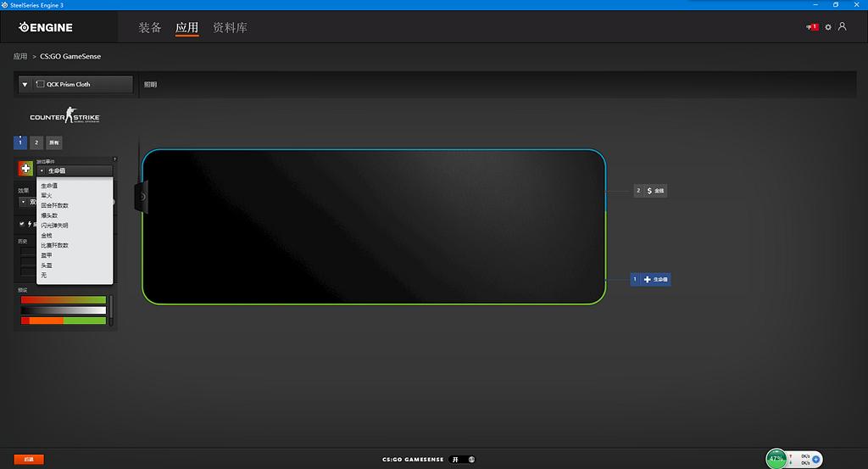Click the help question mark near event dropdown
This screenshot has height=469, width=868.
[x=114, y=159]
